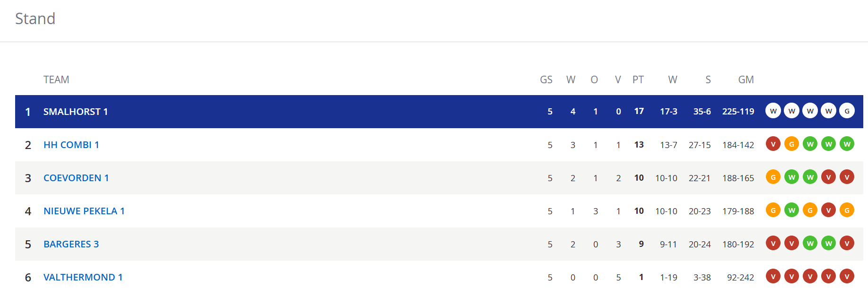
Task: Open the COEVORDEN 1 team page
Action: point(76,178)
